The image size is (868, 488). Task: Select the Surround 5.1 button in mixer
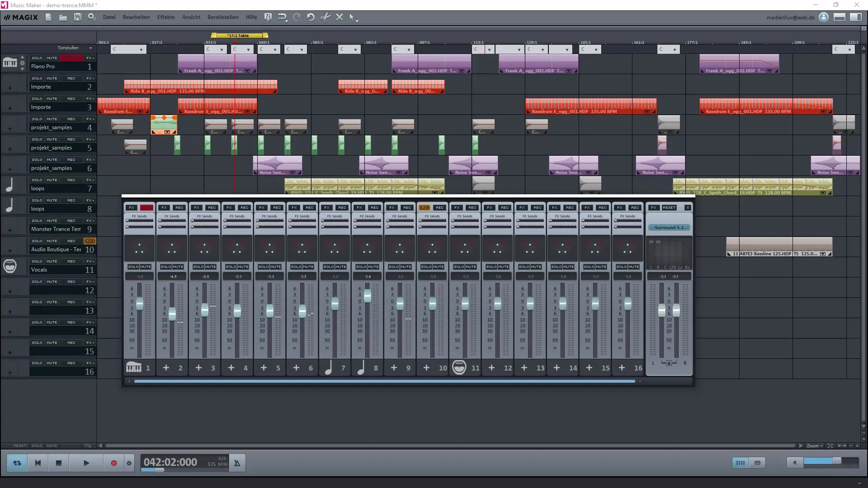[669, 228]
